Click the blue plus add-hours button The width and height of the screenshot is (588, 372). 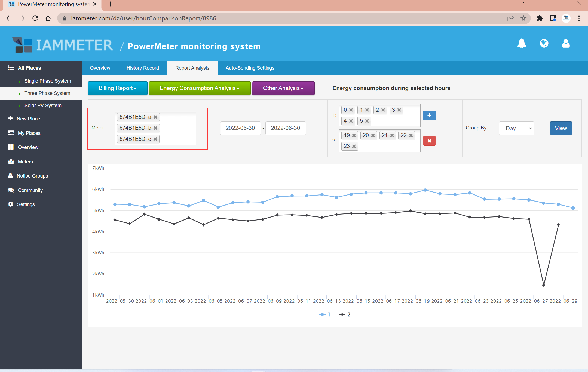pyautogui.click(x=429, y=116)
